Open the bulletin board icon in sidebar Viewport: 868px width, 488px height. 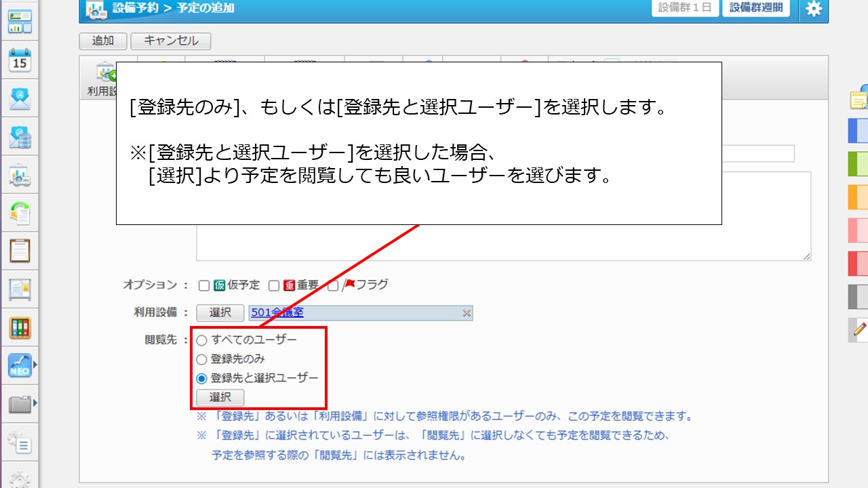[x=20, y=290]
